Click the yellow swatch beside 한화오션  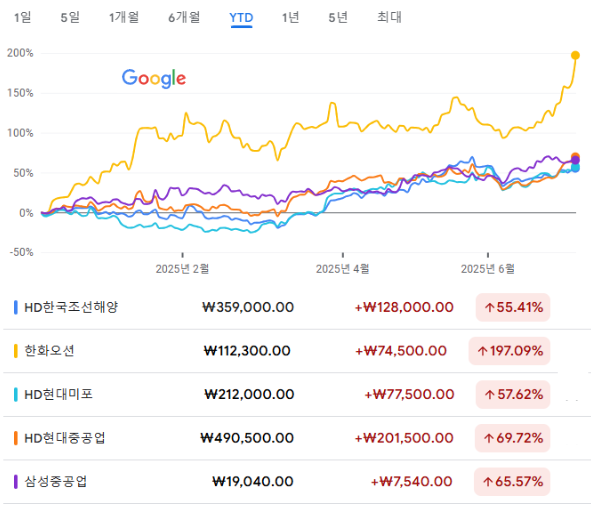(x=16, y=351)
